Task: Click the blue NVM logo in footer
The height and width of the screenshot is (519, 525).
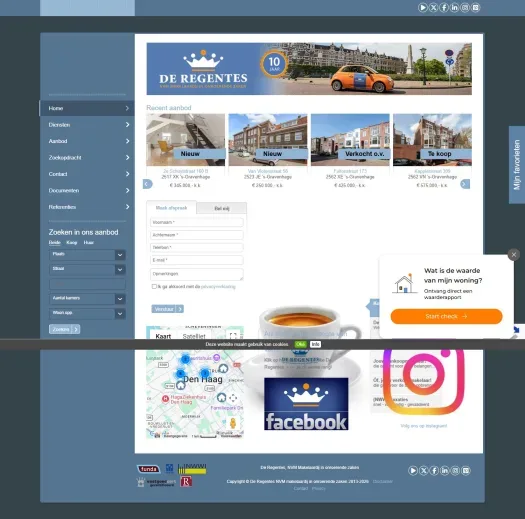Action: pyautogui.click(x=169, y=468)
